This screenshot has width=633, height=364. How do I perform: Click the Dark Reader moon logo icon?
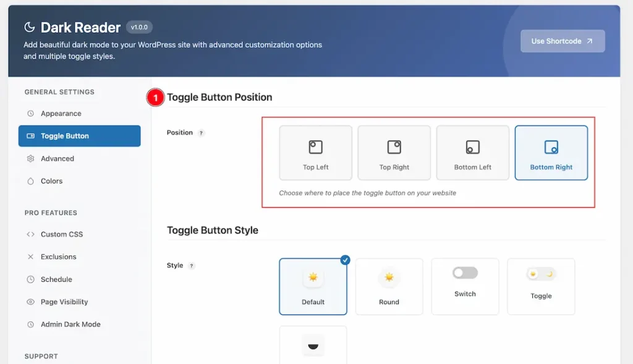(x=30, y=27)
